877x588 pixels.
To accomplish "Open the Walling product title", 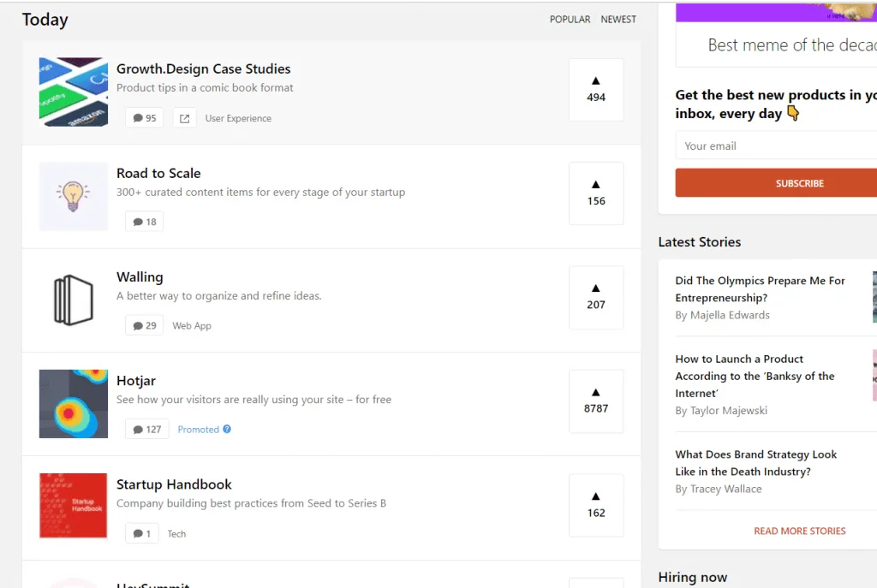I will click(x=140, y=277).
